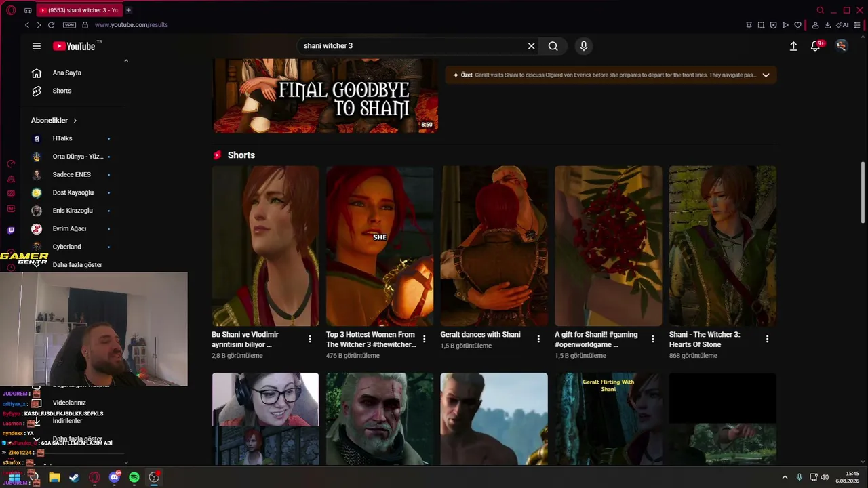Reload the YouTube results page
The height and width of the screenshot is (488, 868).
click(51, 25)
